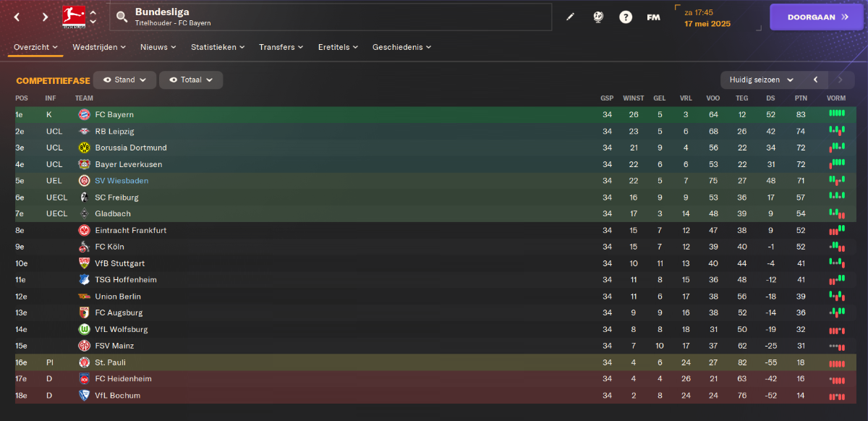868x421 pixels.
Task: Open the pencil edit icon
Action: [570, 17]
